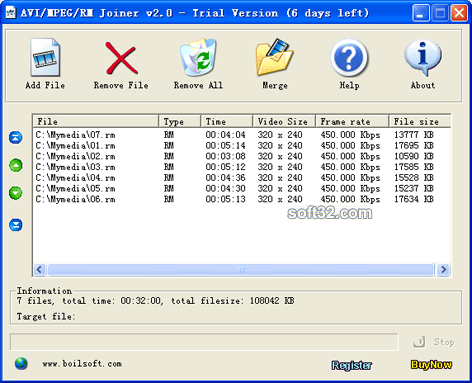Click the title bar application icon
The height and width of the screenshot is (383, 472).
(x=11, y=13)
